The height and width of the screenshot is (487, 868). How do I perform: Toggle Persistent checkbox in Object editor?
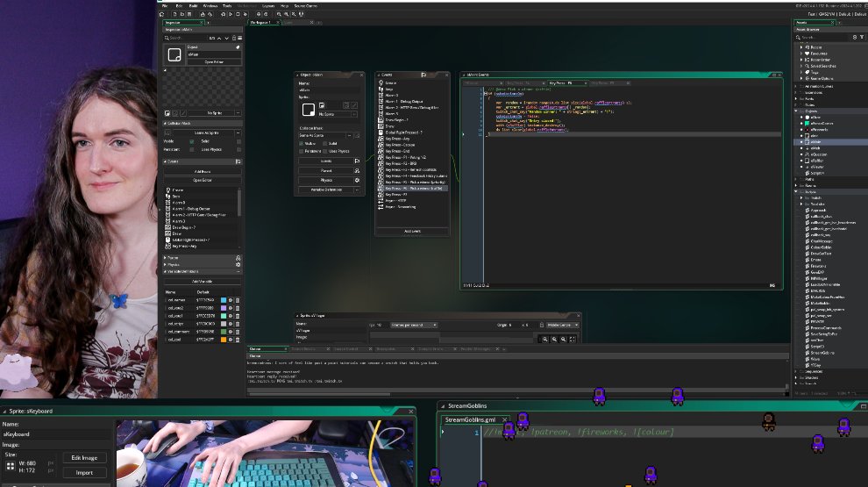click(302, 151)
